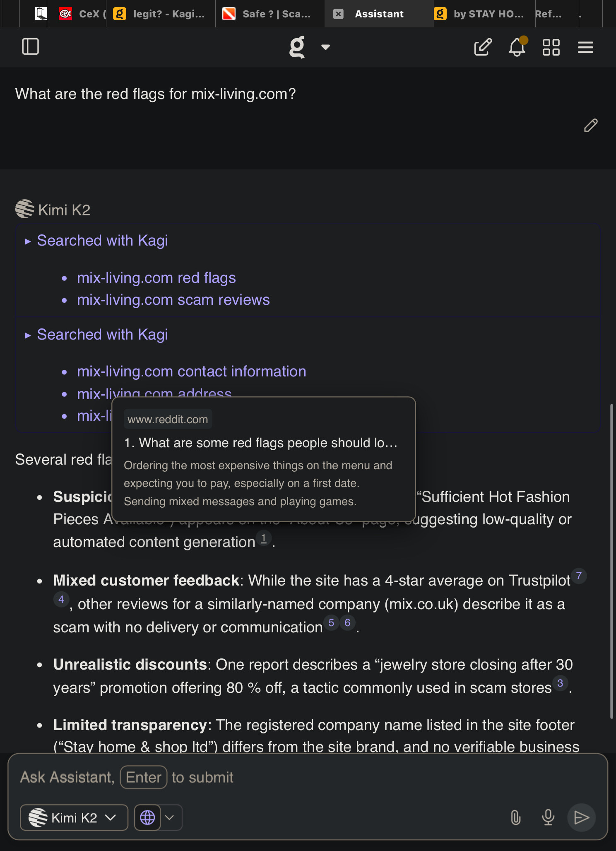Open citation 3 after scam stores

pyautogui.click(x=560, y=683)
